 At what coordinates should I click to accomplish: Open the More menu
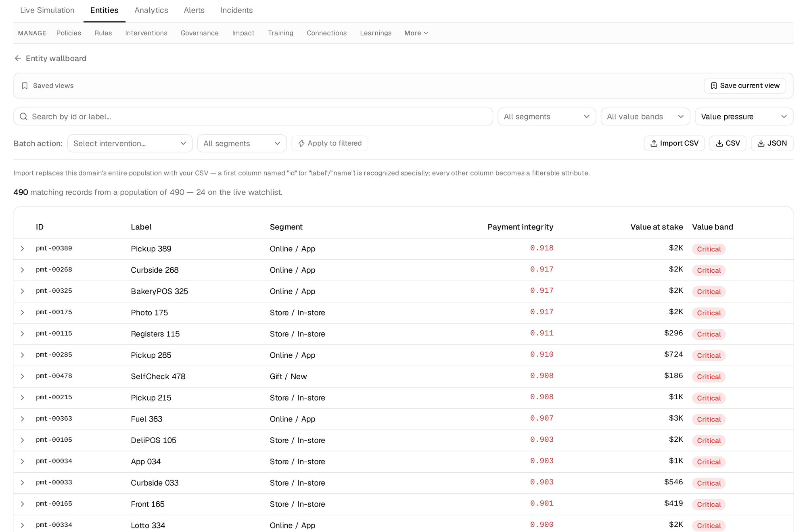(x=416, y=33)
